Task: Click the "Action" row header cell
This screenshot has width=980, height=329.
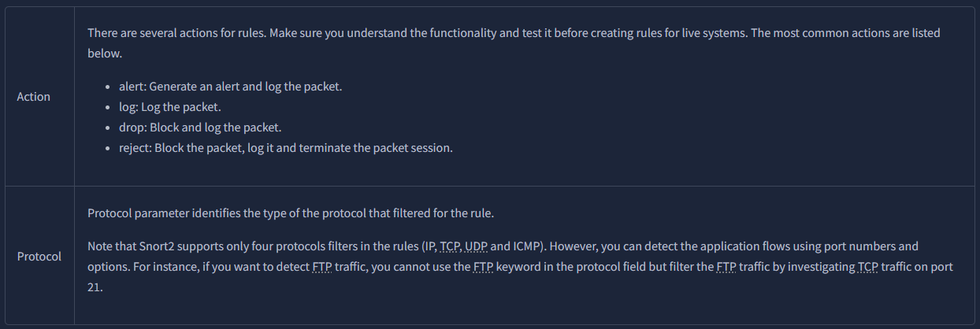Action: coord(33,97)
